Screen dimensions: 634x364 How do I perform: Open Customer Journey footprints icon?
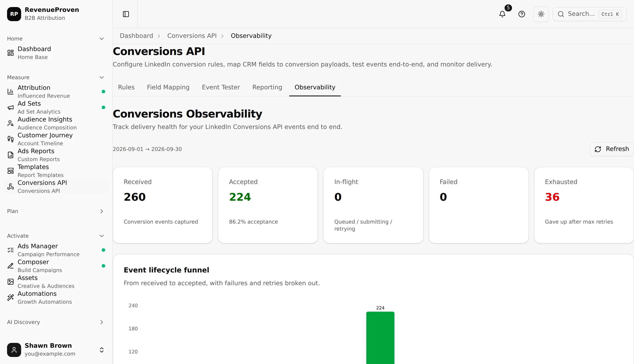click(x=11, y=139)
